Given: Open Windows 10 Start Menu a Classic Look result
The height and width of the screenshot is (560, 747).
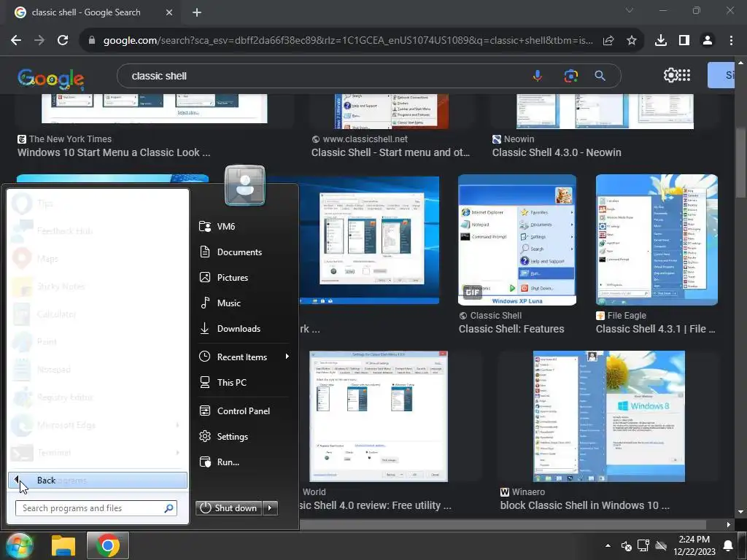Looking at the screenshot, I should 113,152.
